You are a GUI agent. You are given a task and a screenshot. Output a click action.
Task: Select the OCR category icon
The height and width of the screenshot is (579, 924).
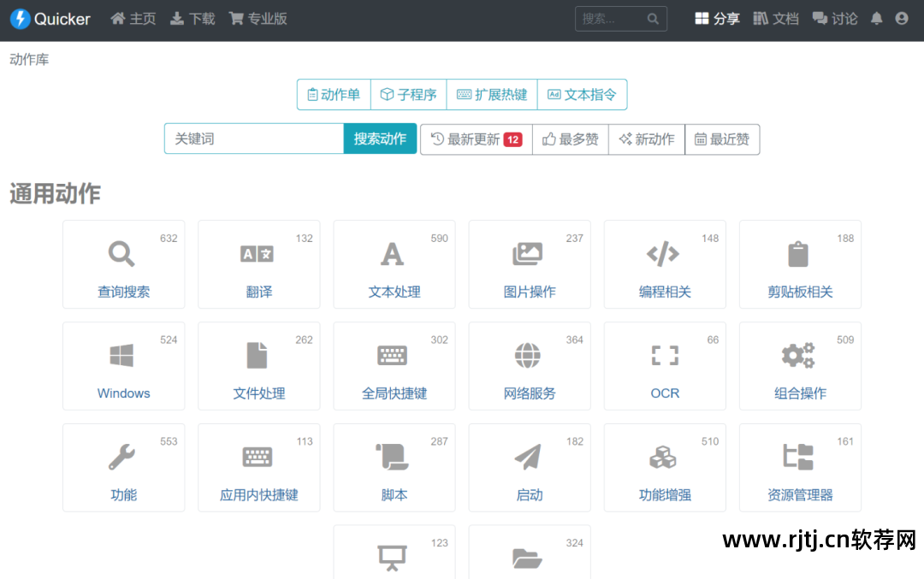point(665,355)
